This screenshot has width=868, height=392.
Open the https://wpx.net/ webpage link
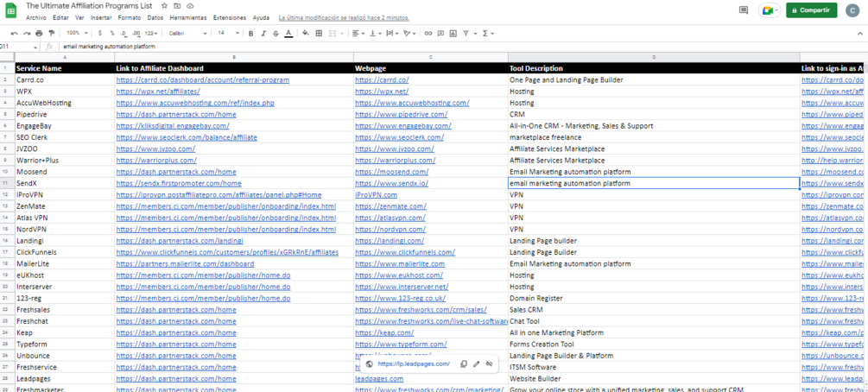coord(382,92)
